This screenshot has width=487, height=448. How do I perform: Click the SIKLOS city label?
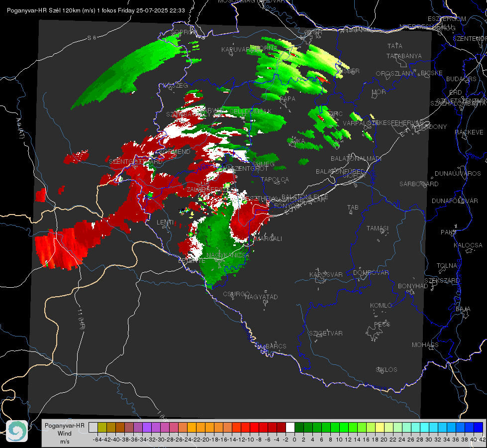click(387, 370)
